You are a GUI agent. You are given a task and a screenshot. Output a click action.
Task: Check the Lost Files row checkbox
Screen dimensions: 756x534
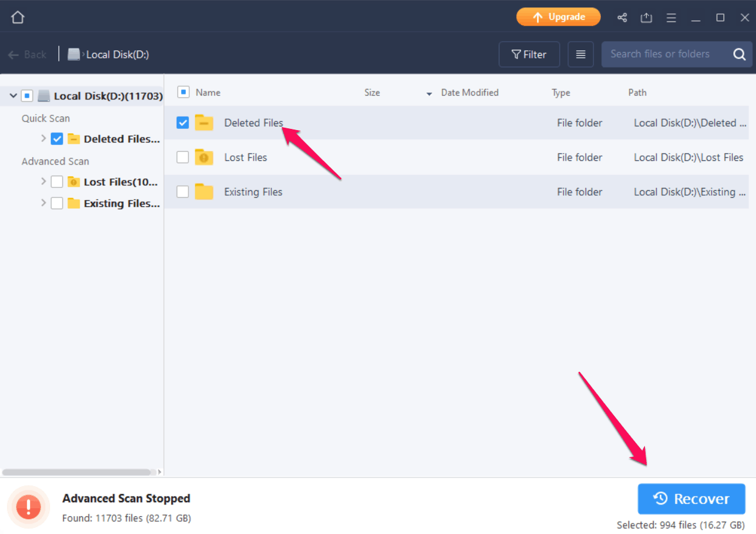pos(183,157)
